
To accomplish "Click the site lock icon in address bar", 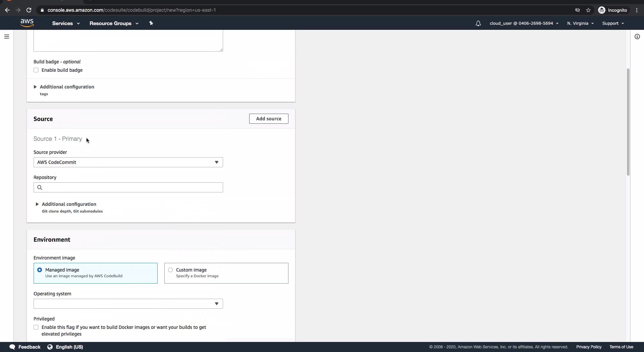I will tap(42, 10).
